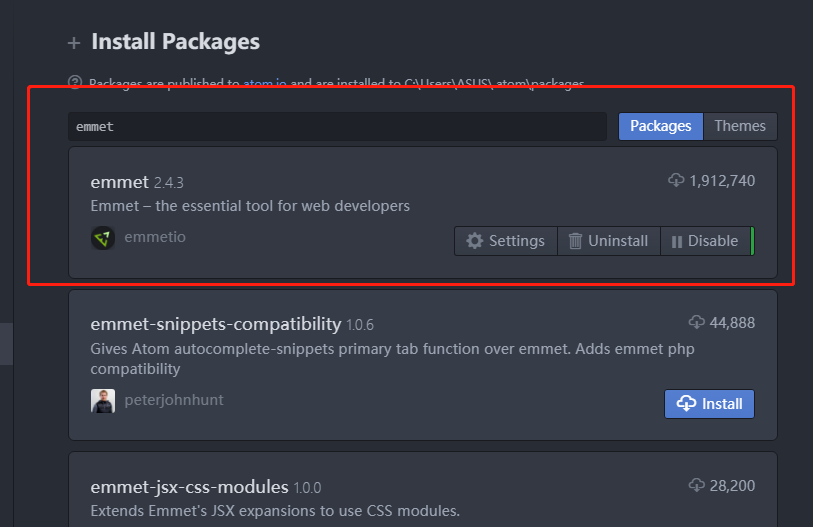Uninstall the emmet package
Screen dimensions: 813x527
(608, 241)
